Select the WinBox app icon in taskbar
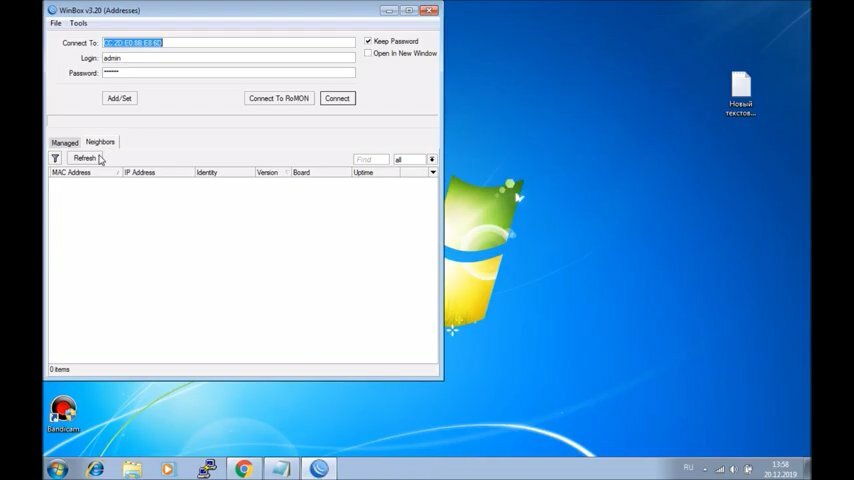 (x=319, y=469)
